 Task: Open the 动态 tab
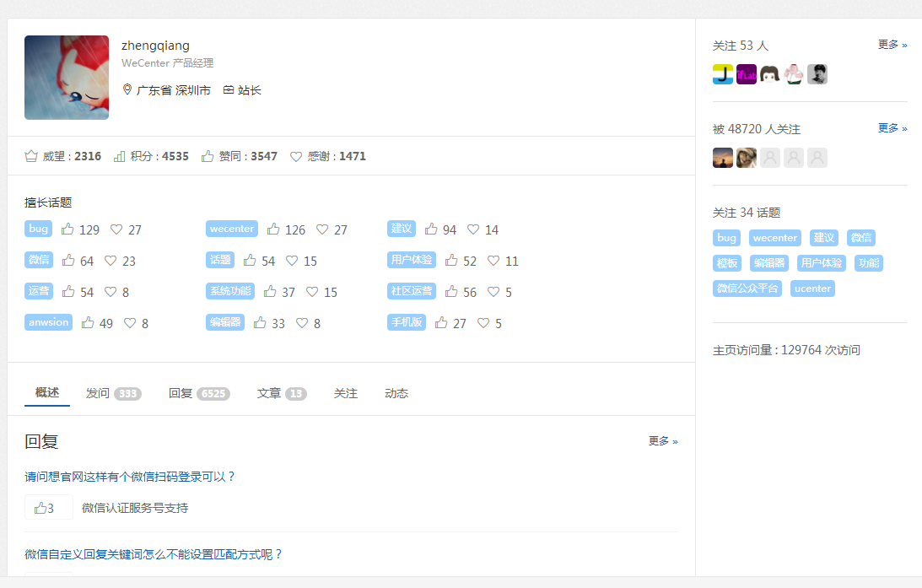tap(396, 393)
